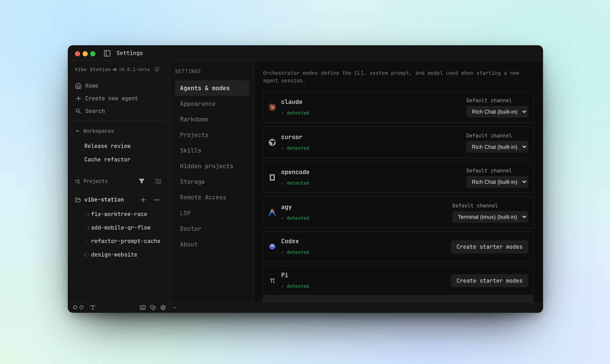
Task: Select the refactor-prompt-cache agent
Action: pos(126,241)
